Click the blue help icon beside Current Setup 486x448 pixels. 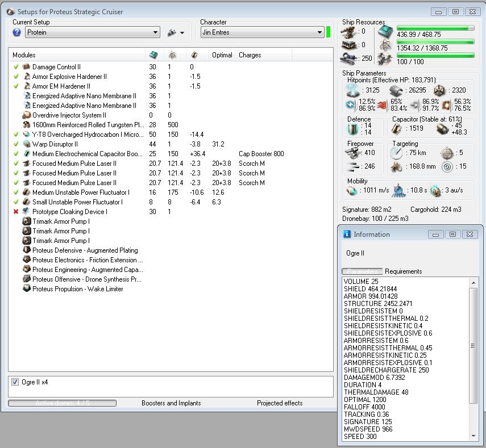pos(17,33)
